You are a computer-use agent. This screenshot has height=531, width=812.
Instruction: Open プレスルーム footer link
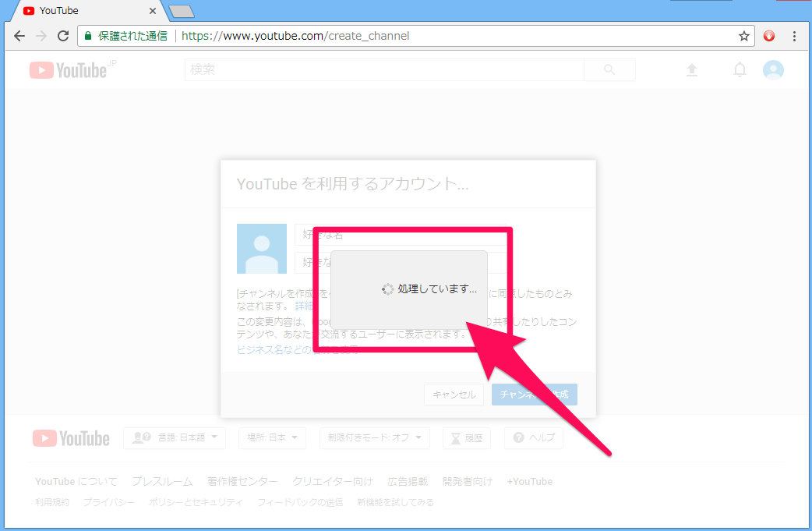click(x=162, y=482)
